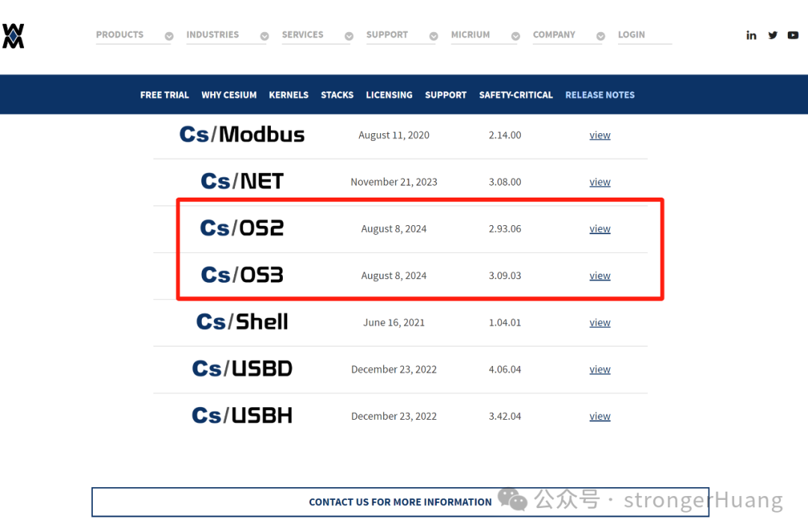View release notes for Cs/OS2
Viewport: 808px width, 532px height.
click(x=600, y=228)
